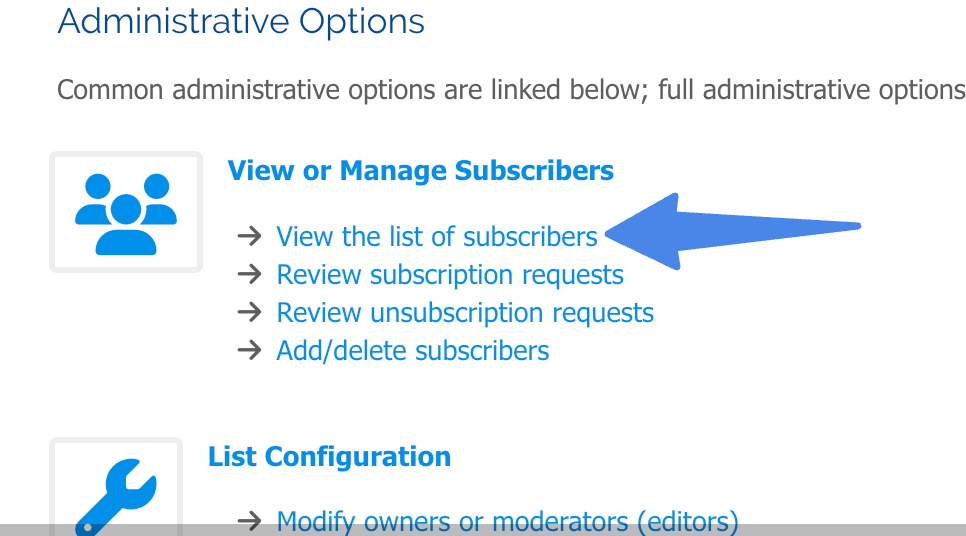
Task: Click the Administrative Options page title
Action: click(241, 21)
